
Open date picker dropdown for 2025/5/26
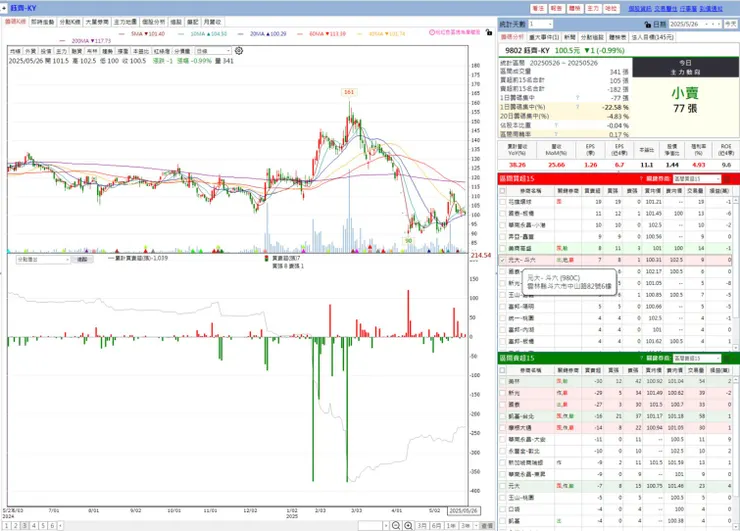pyautogui.click(x=706, y=24)
